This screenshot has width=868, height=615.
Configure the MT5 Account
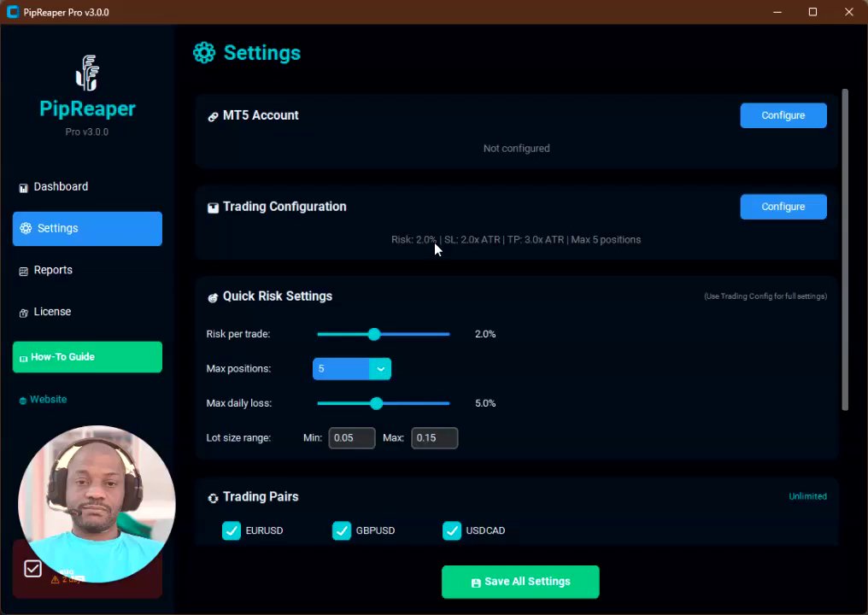coord(783,115)
